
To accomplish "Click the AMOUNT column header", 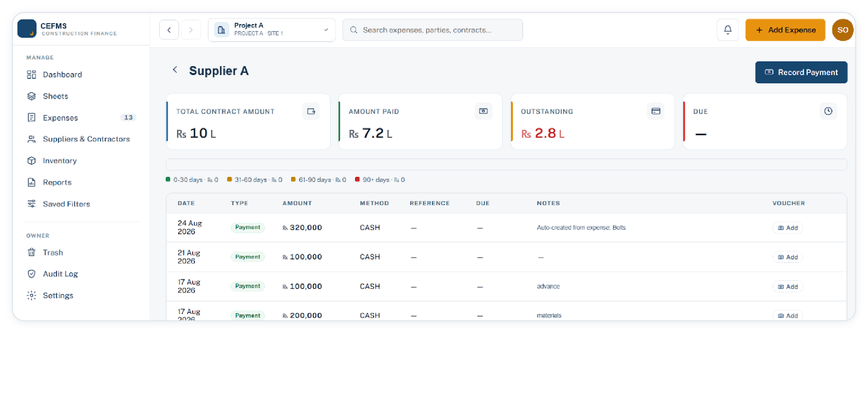I will [x=297, y=203].
